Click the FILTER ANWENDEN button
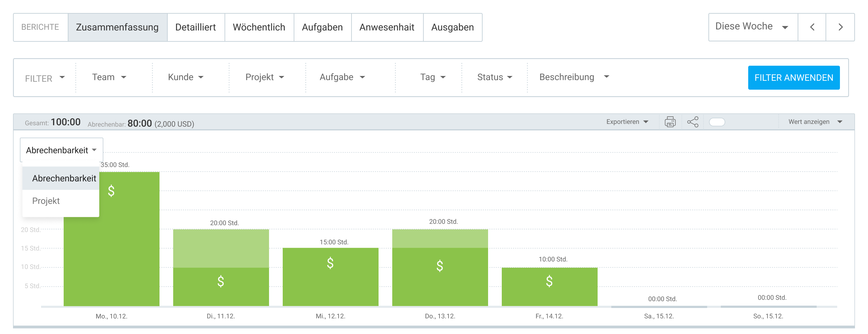This screenshot has height=334, width=868. tap(794, 78)
